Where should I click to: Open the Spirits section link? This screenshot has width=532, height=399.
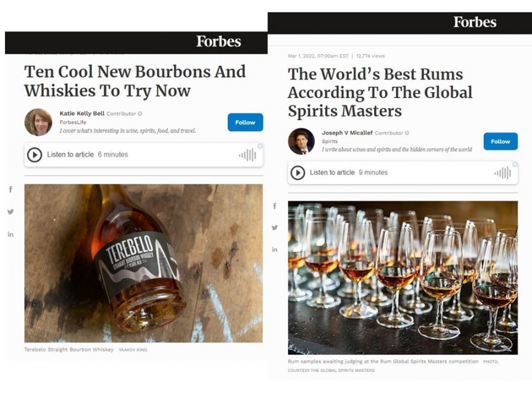[x=330, y=141]
